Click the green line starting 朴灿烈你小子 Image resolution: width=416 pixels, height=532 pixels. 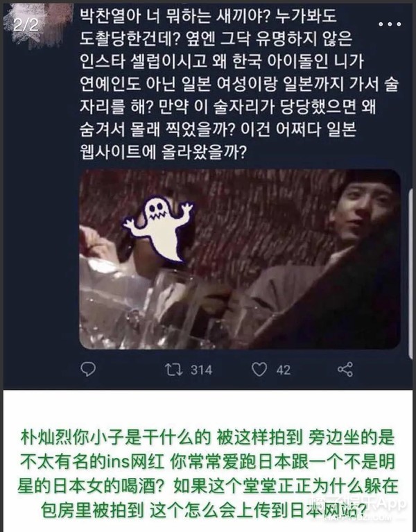pyautogui.click(x=207, y=438)
